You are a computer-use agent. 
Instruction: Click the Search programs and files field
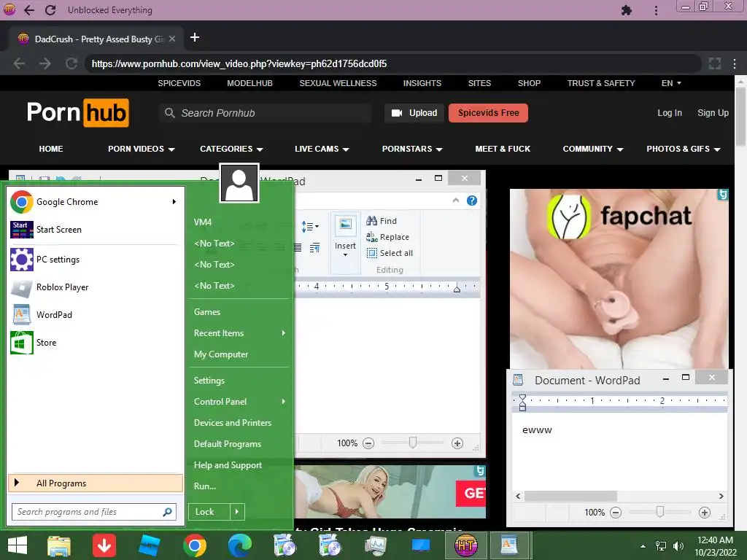94,512
